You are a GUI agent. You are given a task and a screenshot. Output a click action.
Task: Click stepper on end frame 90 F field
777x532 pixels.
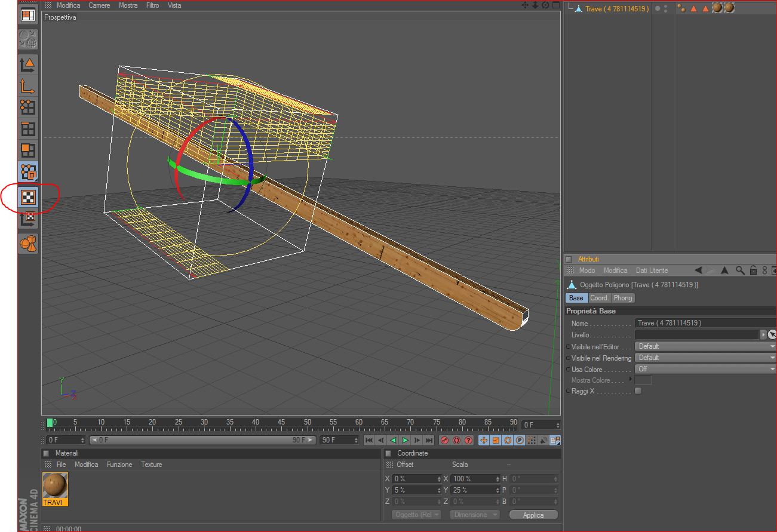[357, 440]
